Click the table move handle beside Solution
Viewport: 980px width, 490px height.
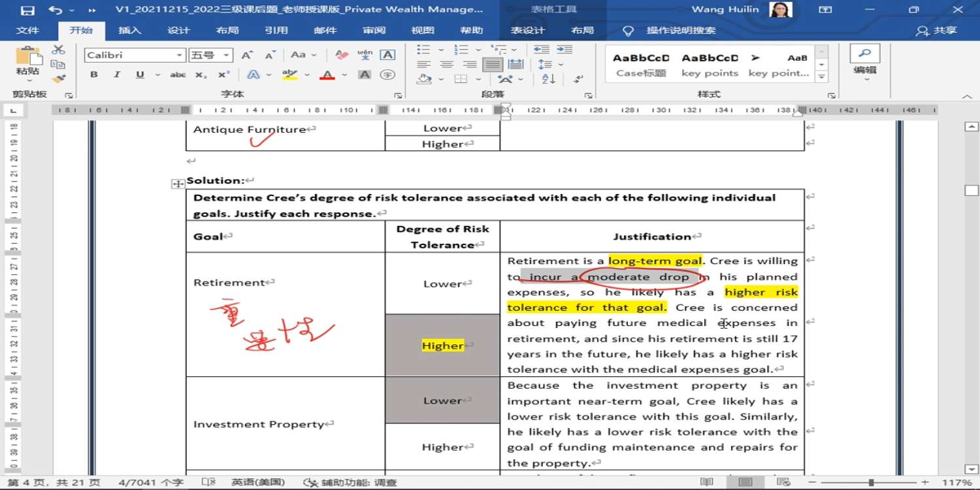click(x=178, y=184)
